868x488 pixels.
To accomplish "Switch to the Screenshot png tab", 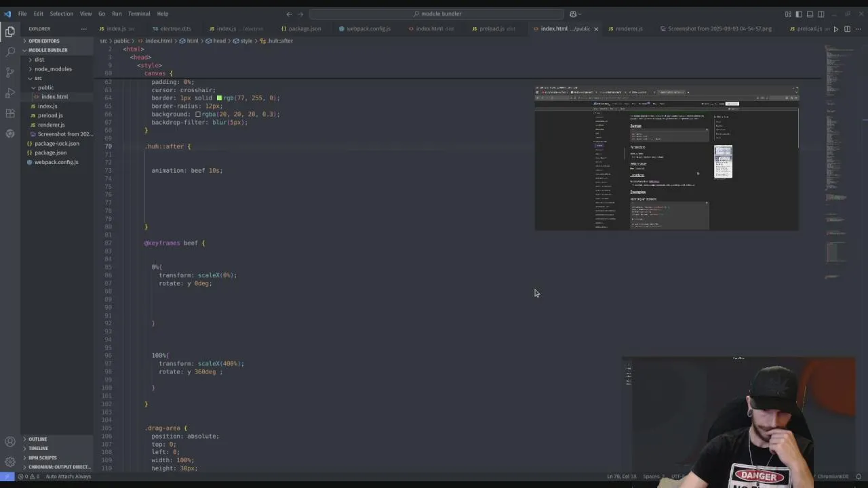I will point(715,28).
